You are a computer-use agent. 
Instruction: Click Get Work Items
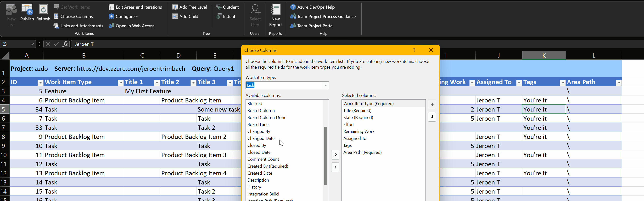[x=72, y=7]
